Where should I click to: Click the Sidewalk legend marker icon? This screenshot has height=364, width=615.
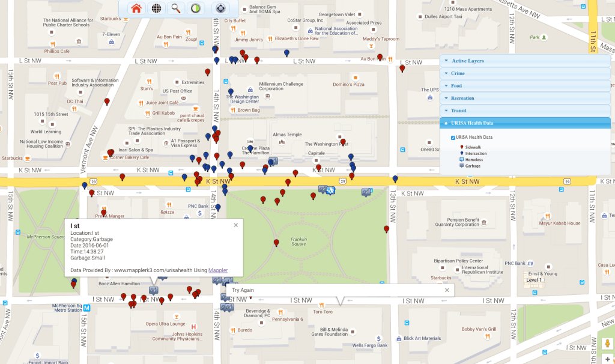coord(462,147)
